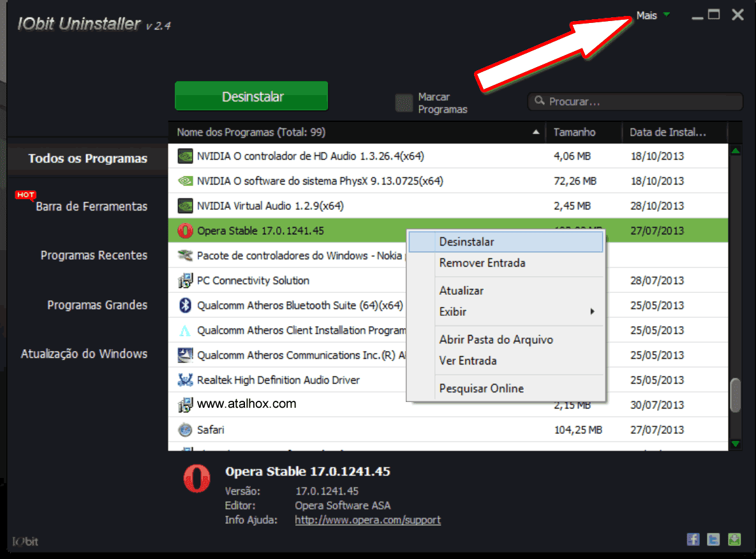Click the Safari program icon
The height and width of the screenshot is (559, 756).
pos(184,429)
